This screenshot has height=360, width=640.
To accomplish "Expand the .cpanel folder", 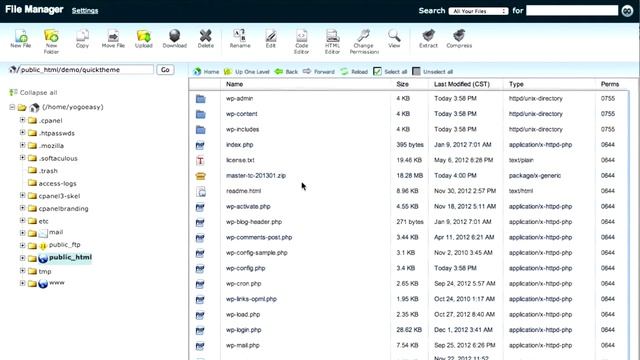I will point(22,120).
